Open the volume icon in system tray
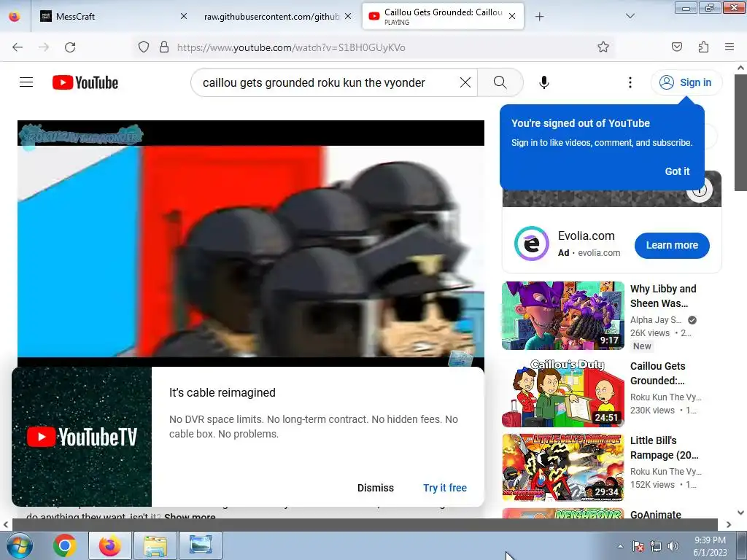 [673, 546]
